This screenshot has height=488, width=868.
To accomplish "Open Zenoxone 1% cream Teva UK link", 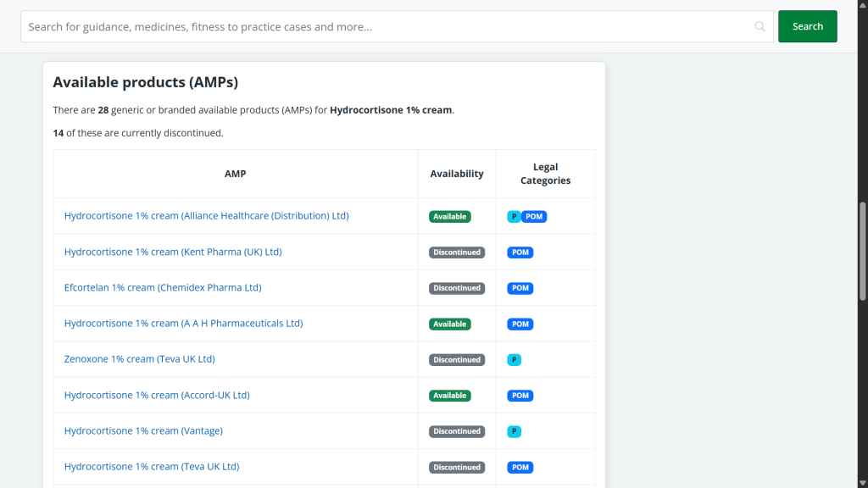I will click(x=139, y=359).
